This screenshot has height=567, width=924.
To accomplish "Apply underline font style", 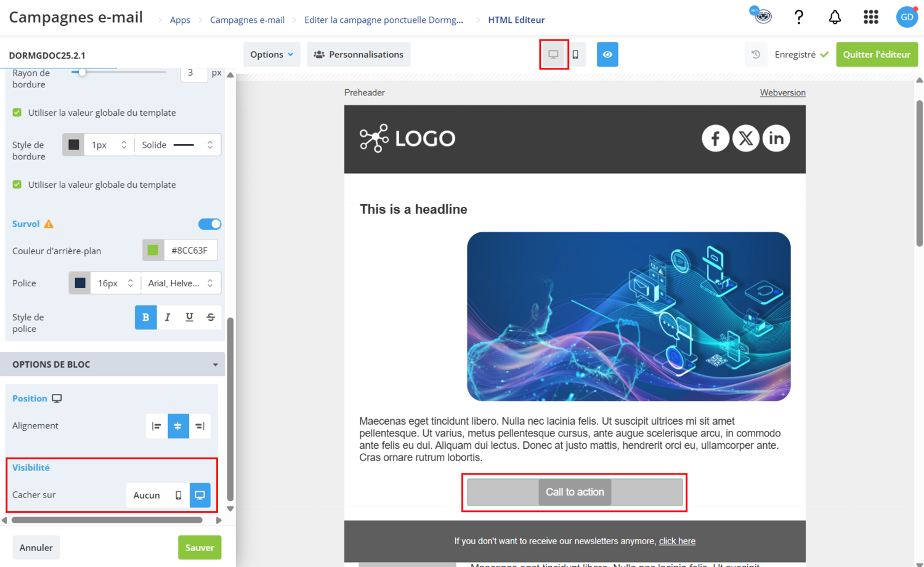I will (189, 317).
